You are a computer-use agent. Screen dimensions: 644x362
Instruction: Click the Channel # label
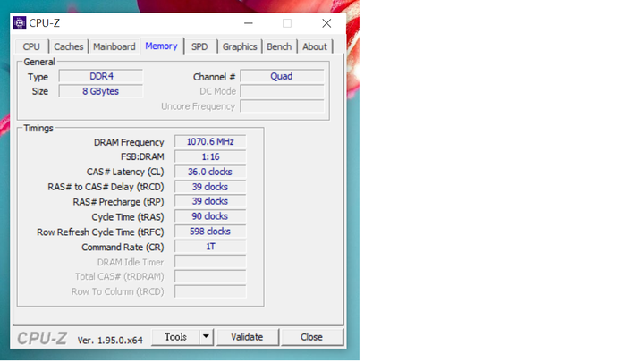(x=214, y=77)
